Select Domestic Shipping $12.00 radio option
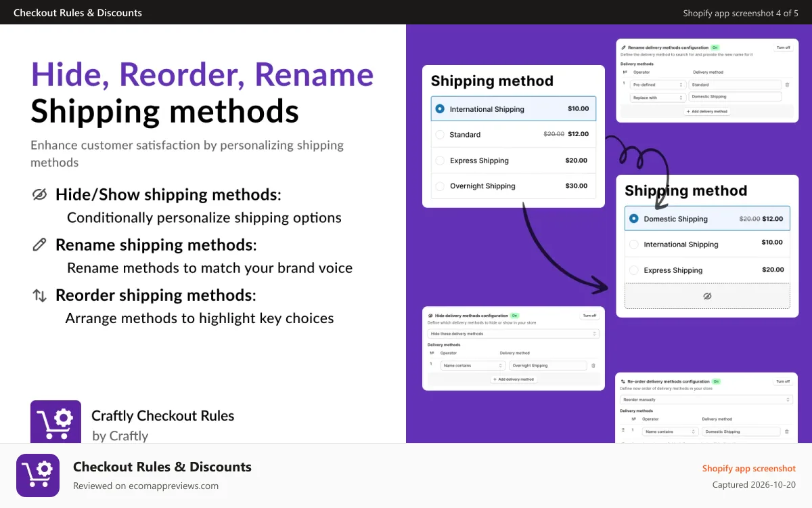The width and height of the screenshot is (812, 508). (x=634, y=219)
